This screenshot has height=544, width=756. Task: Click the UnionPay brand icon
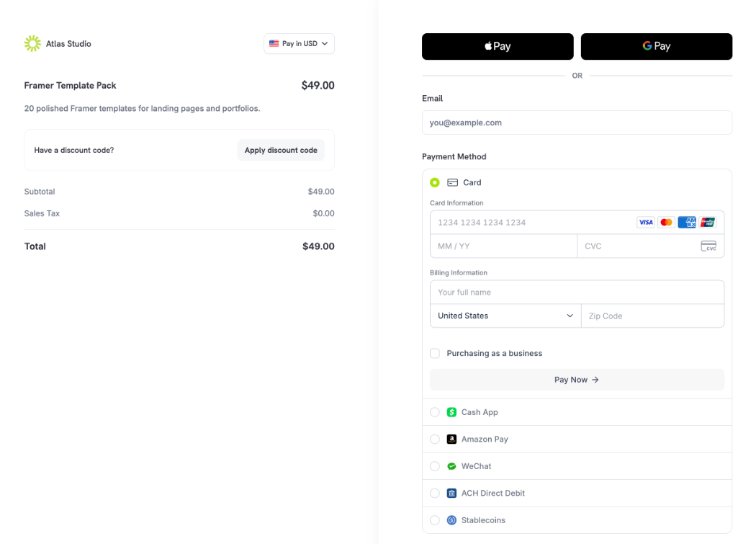[707, 222]
